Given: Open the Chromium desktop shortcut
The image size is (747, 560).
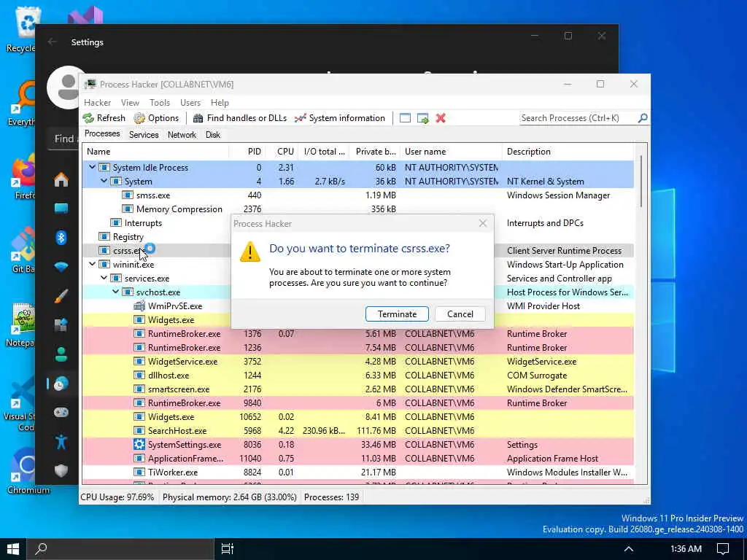Looking at the screenshot, I should (28, 471).
